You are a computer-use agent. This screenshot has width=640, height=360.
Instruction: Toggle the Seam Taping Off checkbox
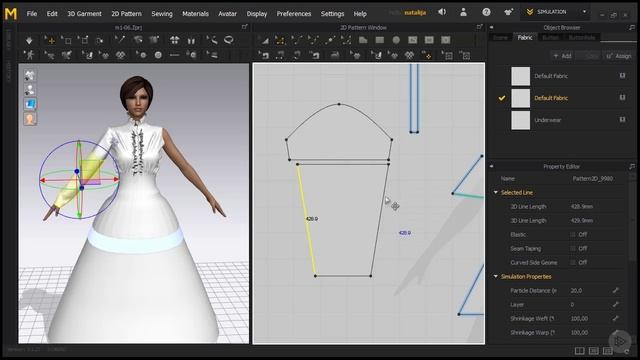coord(573,249)
